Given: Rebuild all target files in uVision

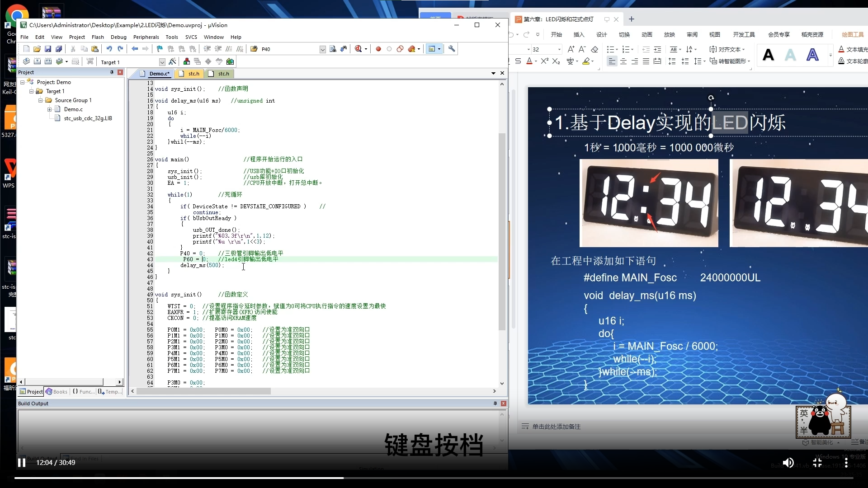Looking at the screenshot, I should point(48,61).
